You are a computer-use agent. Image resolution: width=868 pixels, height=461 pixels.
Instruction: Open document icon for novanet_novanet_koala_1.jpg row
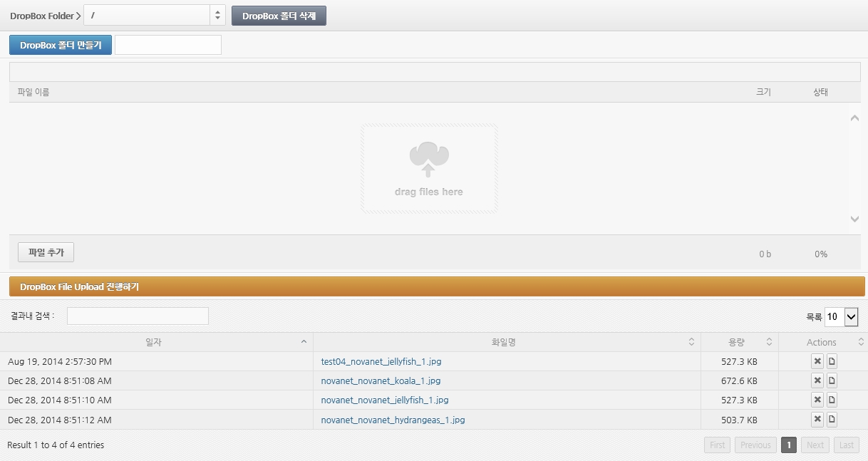[x=832, y=380]
